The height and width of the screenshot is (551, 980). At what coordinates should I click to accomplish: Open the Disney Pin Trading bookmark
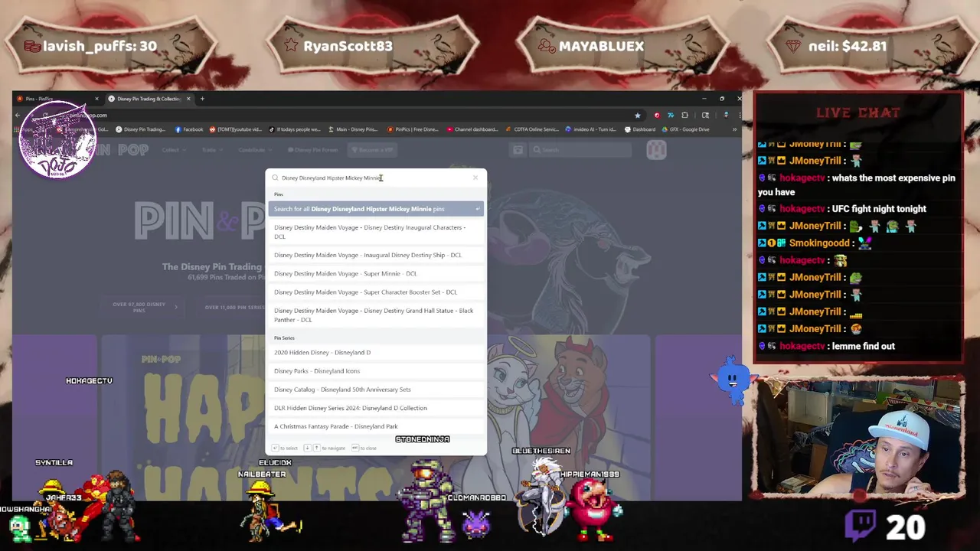(x=140, y=129)
